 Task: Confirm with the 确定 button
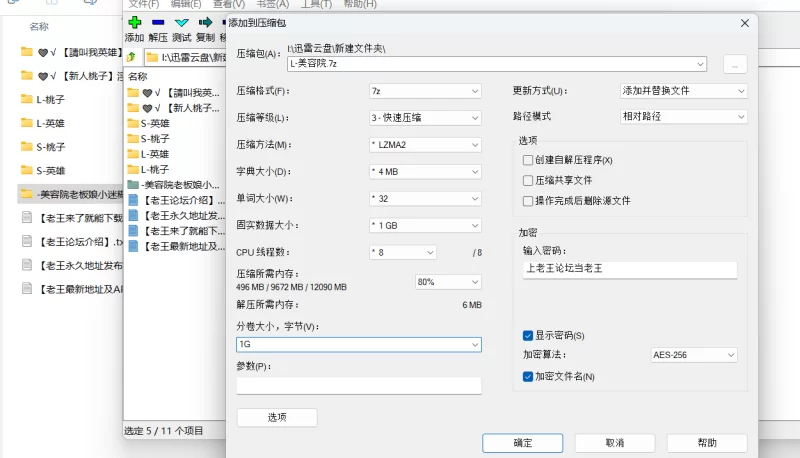(x=522, y=443)
